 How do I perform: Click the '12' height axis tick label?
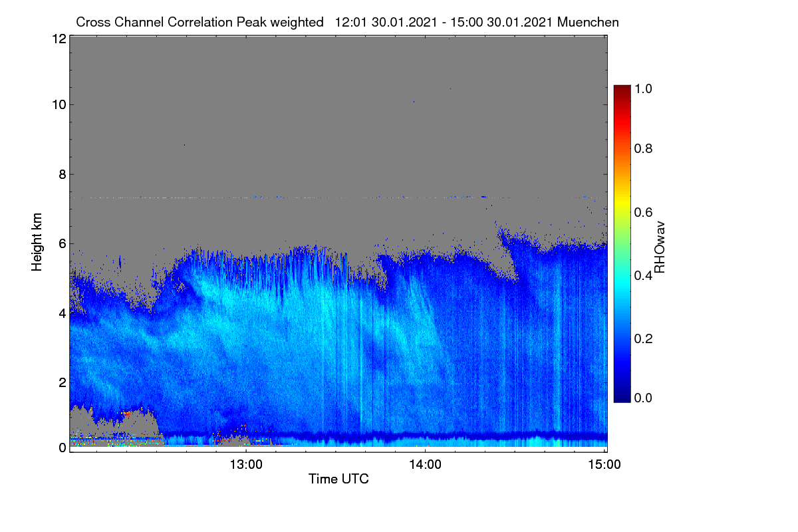pos(58,39)
